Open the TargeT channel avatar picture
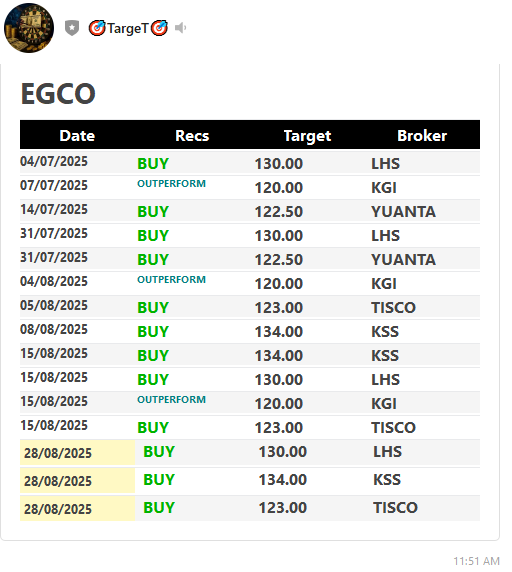Image resolution: width=512 pixels, height=572 pixels. pyautogui.click(x=29, y=28)
